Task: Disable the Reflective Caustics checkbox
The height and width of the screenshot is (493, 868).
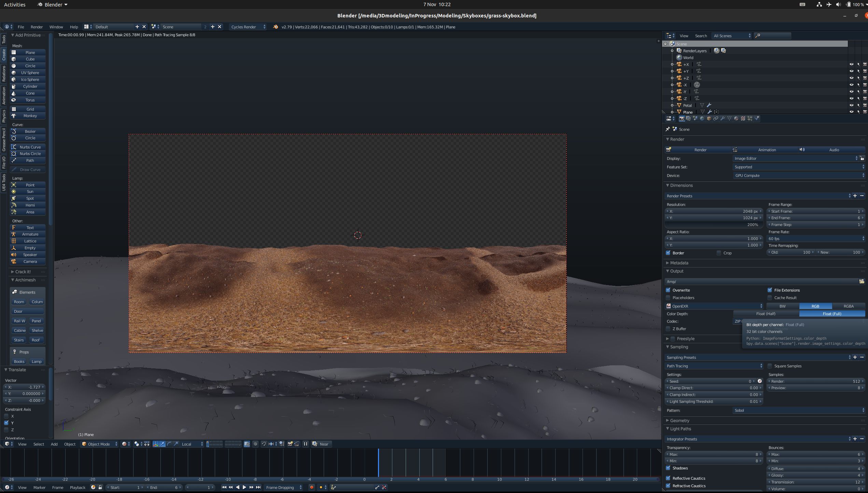Action: pos(668,478)
